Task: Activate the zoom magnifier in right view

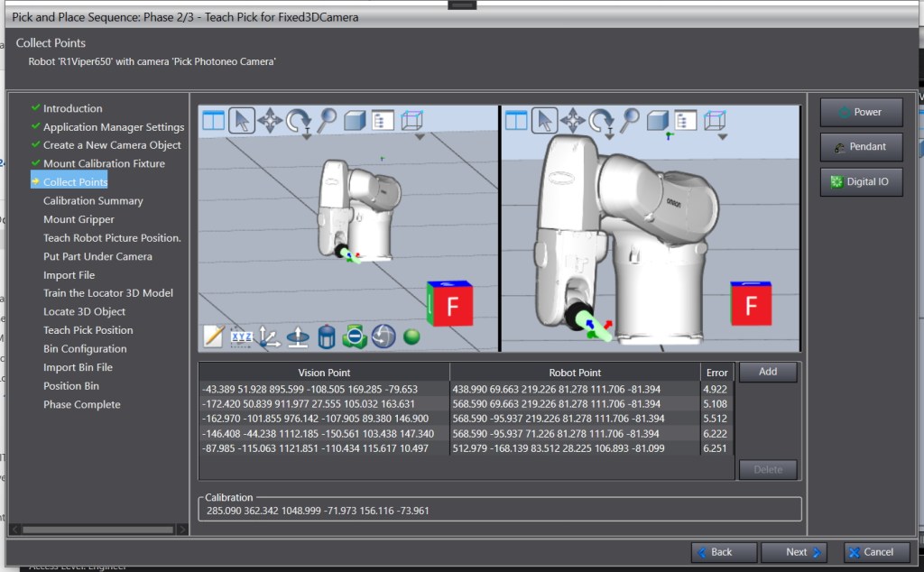Action: 630,121
